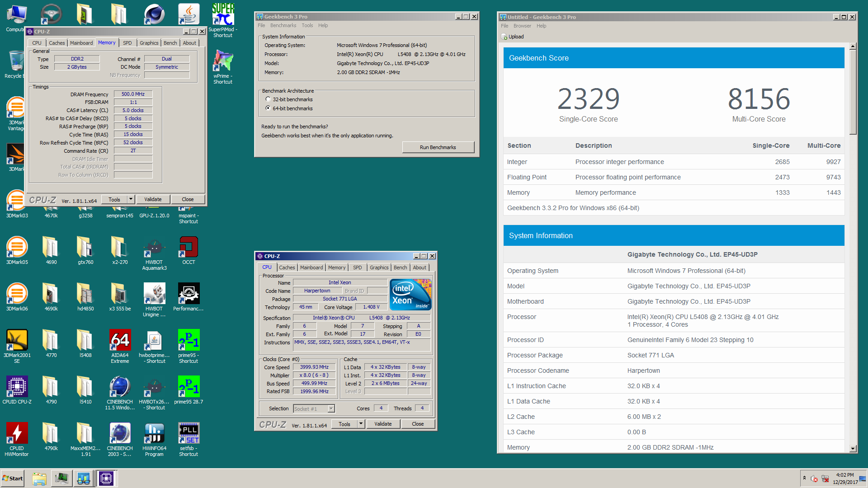Launch setfsb shortcut icon
868x488 pixels.
tap(189, 433)
